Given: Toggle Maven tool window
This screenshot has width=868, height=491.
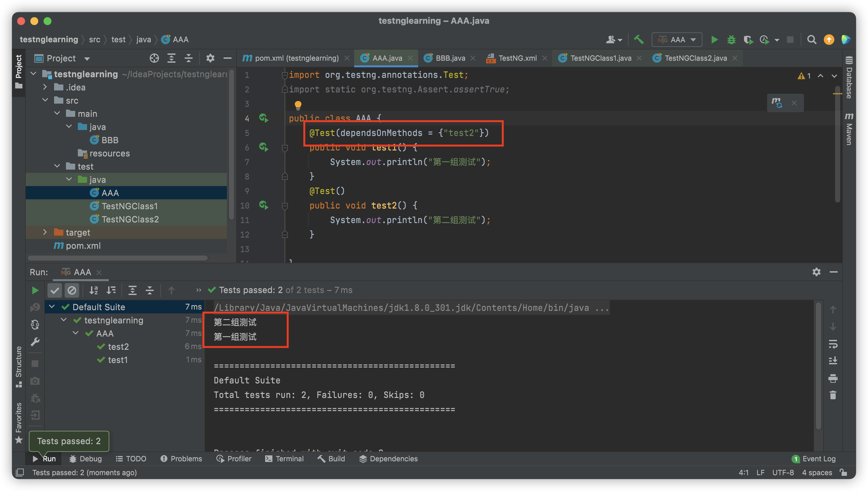Looking at the screenshot, I should click(849, 129).
